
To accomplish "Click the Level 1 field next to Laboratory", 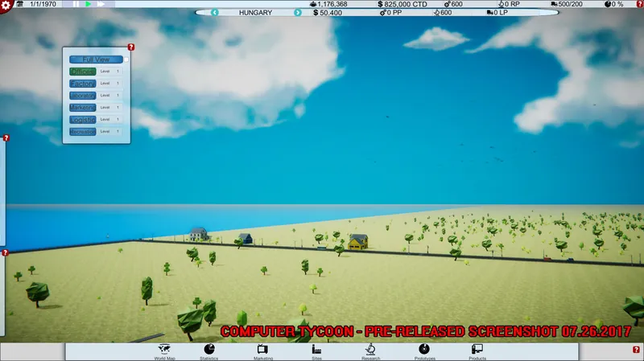I will click(x=109, y=95).
